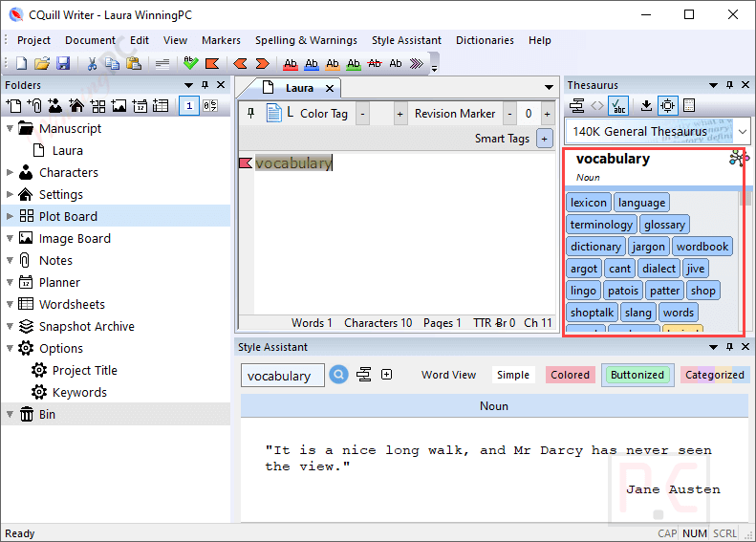This screenshot has height=542, width=756.
Task: Click the New document icon in main toolbar
Action: pos(22,63)
